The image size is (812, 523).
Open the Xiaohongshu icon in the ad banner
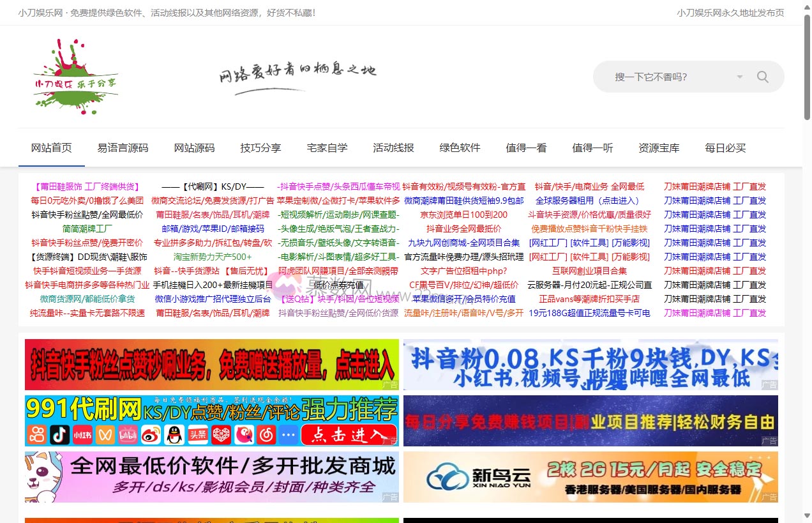point(83,434)
